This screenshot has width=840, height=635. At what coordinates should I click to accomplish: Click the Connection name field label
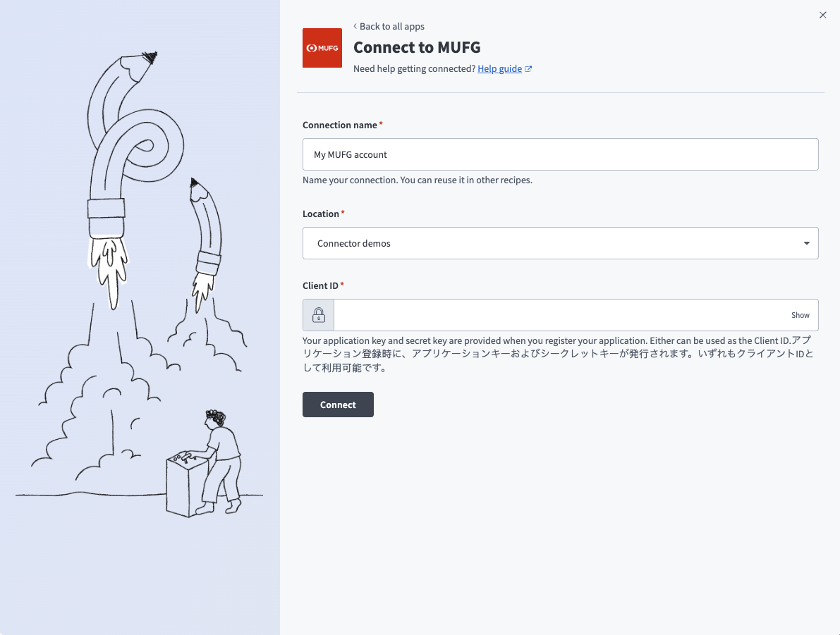(340, 125)
